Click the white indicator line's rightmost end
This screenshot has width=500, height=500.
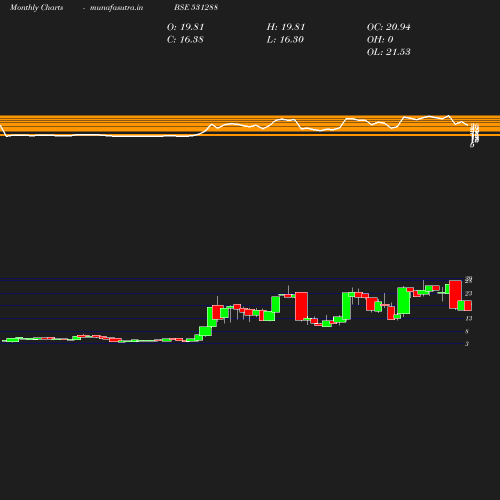(x=468, y=125)
